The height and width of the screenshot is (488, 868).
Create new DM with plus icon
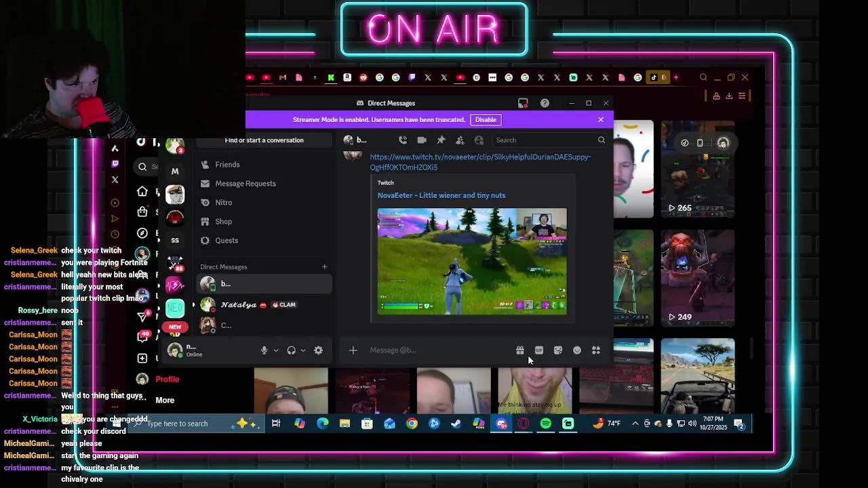(x=324, y=267)
